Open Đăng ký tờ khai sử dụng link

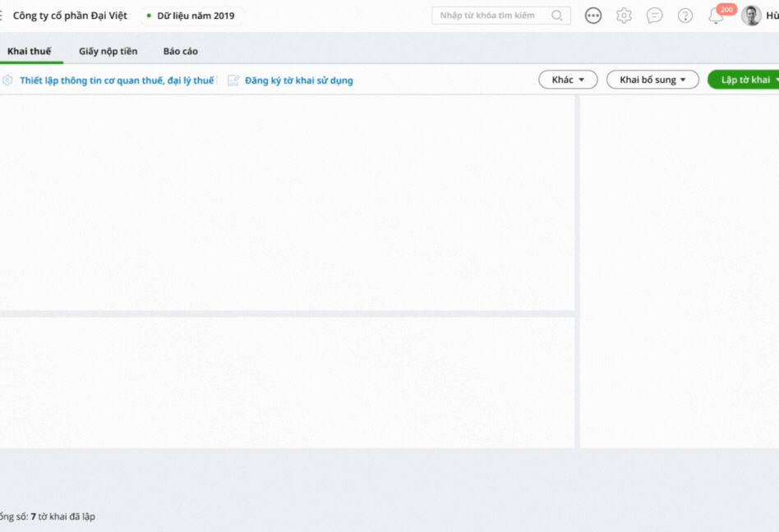point(299,80)
